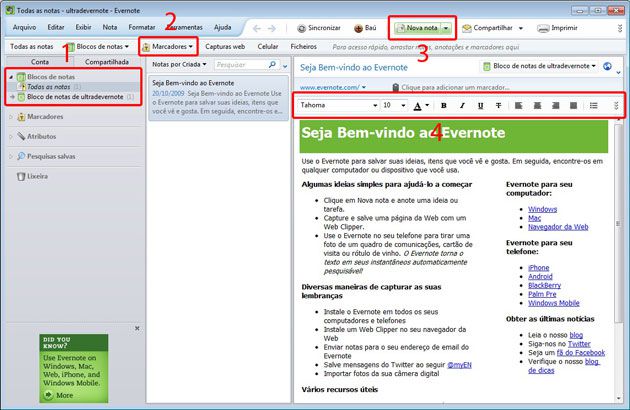
Task: Toggle underline formatting
Action: point(480,105)
